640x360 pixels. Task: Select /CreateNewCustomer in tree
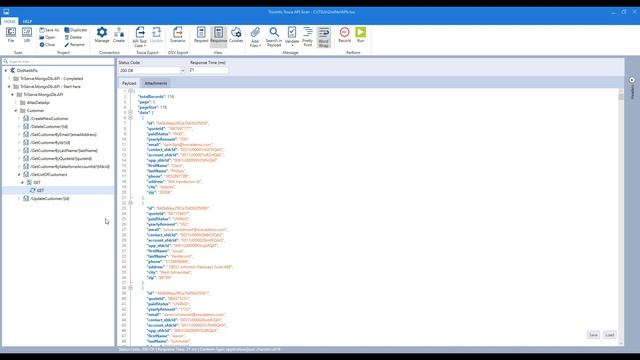pos(49,118)
